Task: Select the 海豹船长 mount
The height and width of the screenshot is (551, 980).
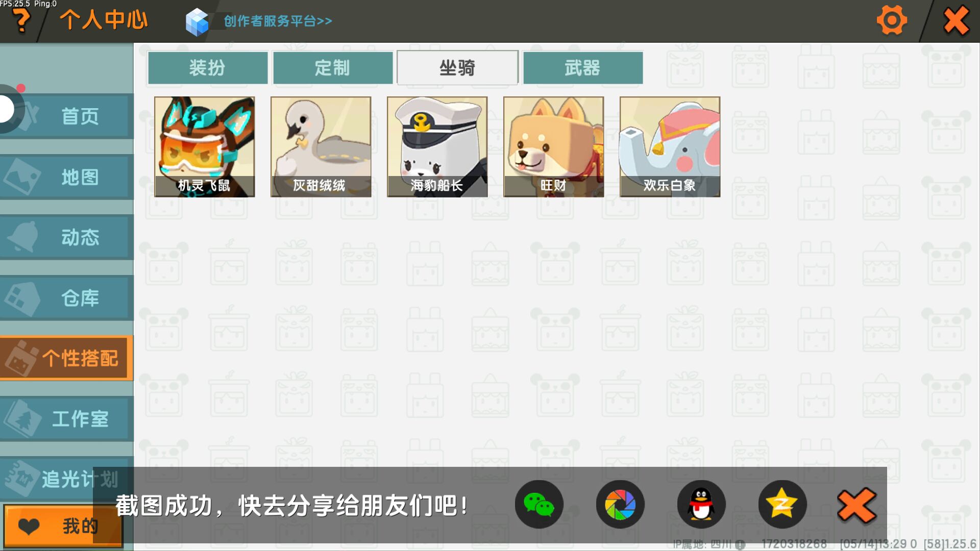Action: pyautogui.click(x=437, y=147)
